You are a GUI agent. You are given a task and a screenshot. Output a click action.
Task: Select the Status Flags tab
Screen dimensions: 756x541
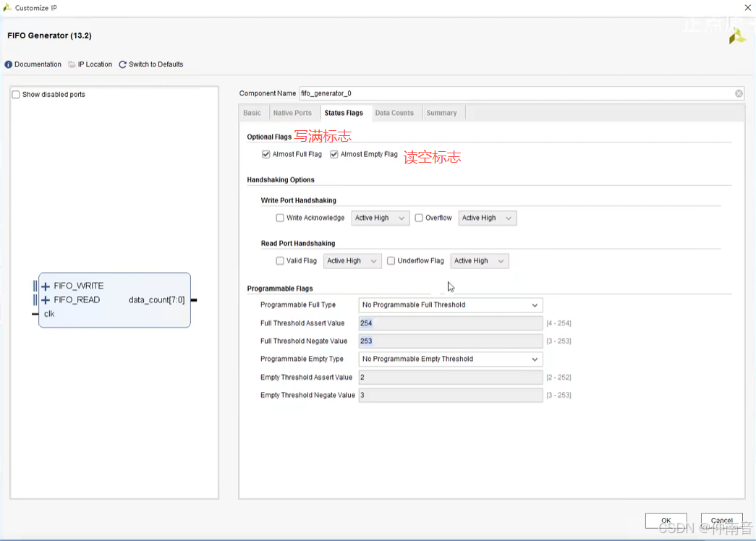pos(344,113)
